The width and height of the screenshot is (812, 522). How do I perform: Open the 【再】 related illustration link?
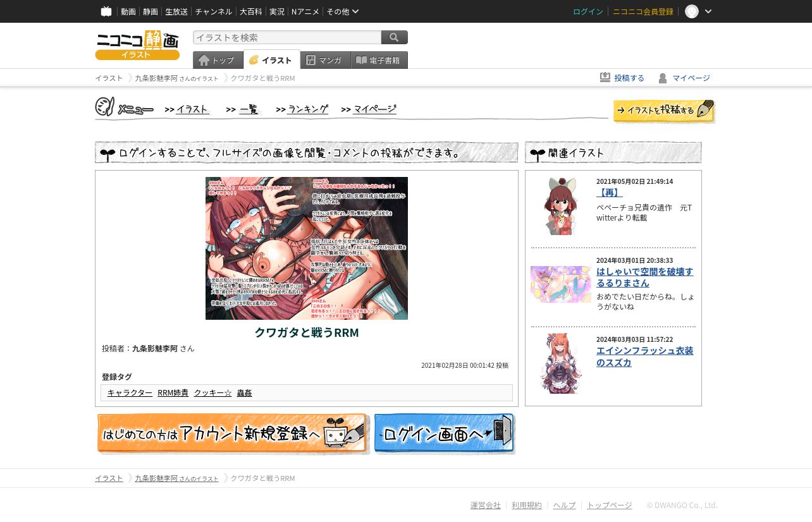point(610,193)
